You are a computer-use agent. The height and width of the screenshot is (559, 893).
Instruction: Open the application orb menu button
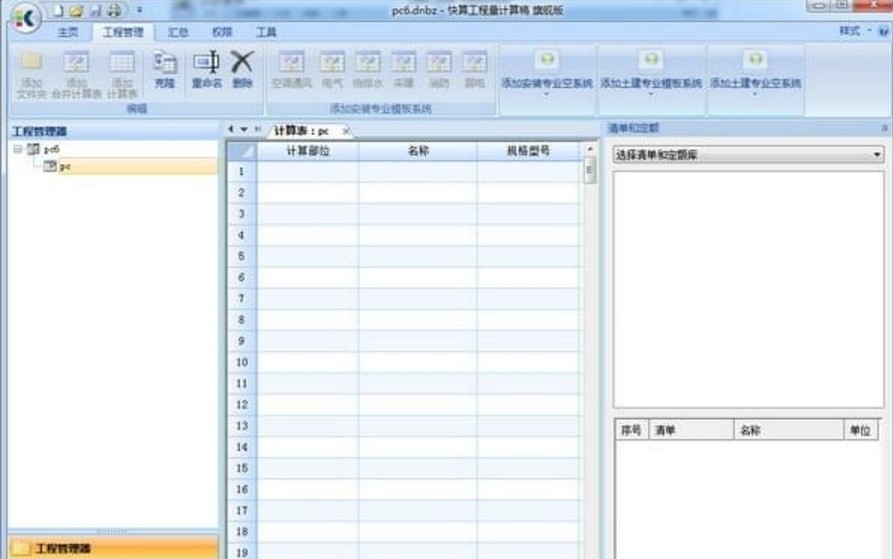coord(25,17)
